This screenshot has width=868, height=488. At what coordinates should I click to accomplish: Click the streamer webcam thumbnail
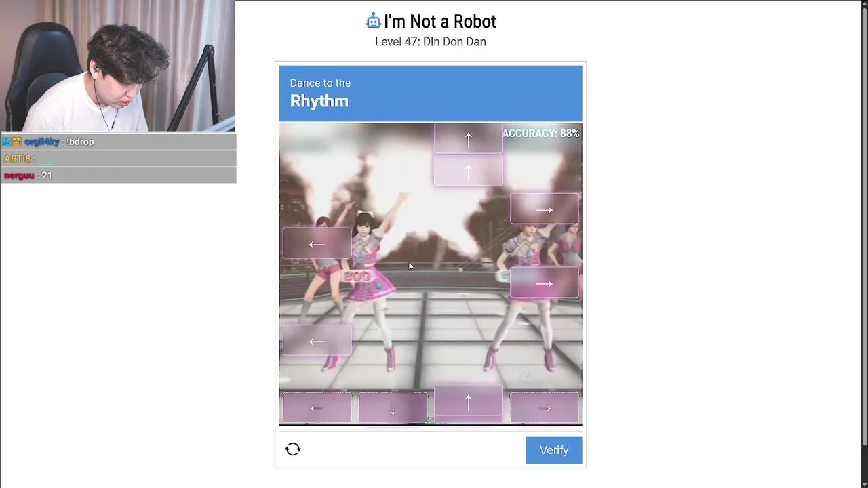(117, 66)
